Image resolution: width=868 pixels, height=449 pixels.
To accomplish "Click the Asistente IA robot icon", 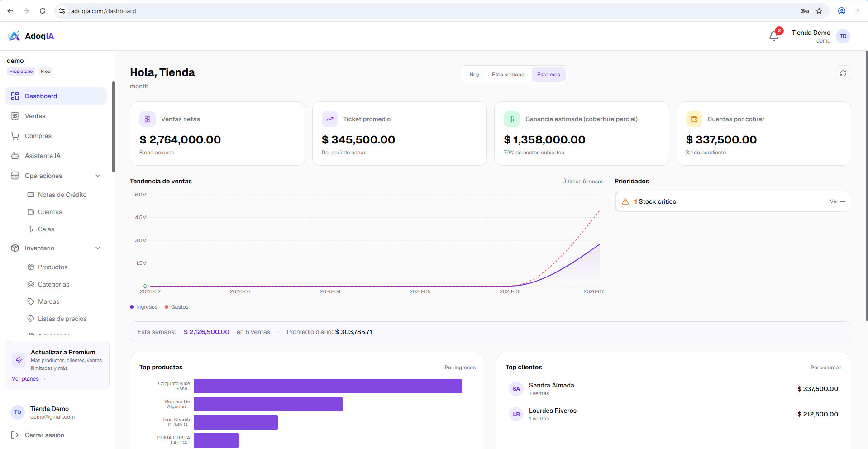I will [15, 156].
